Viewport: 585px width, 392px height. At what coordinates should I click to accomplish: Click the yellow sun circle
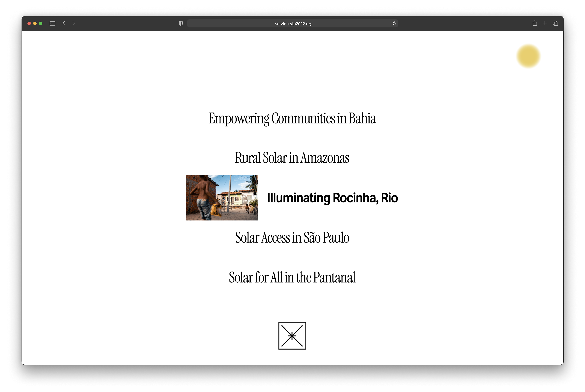coord(528,56)
